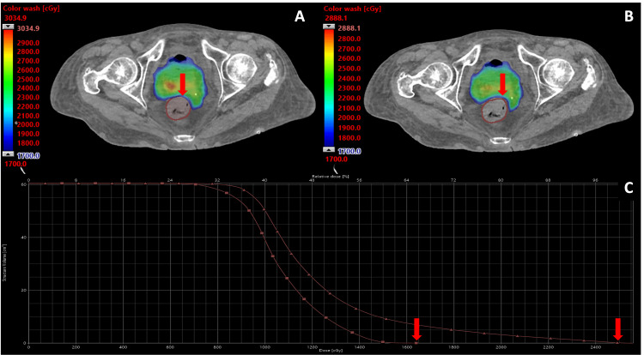Click the 2300.0 scale label in panel B
The height and width of the screenshot is (355, 644).
(350, 88)
